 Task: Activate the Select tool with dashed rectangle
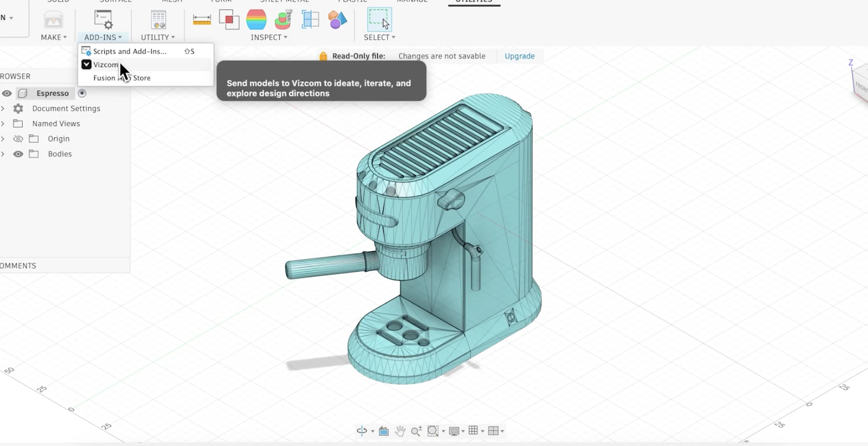coord(379,20)
